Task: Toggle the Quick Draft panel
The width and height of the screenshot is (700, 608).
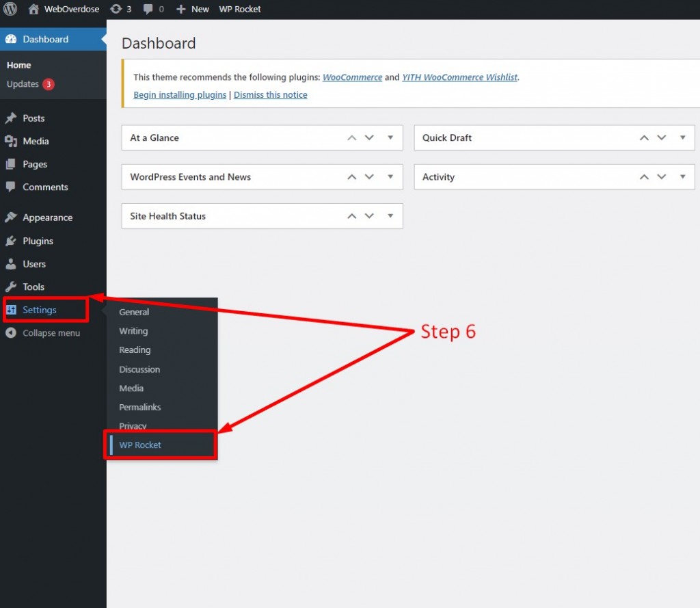Action: 683,137
